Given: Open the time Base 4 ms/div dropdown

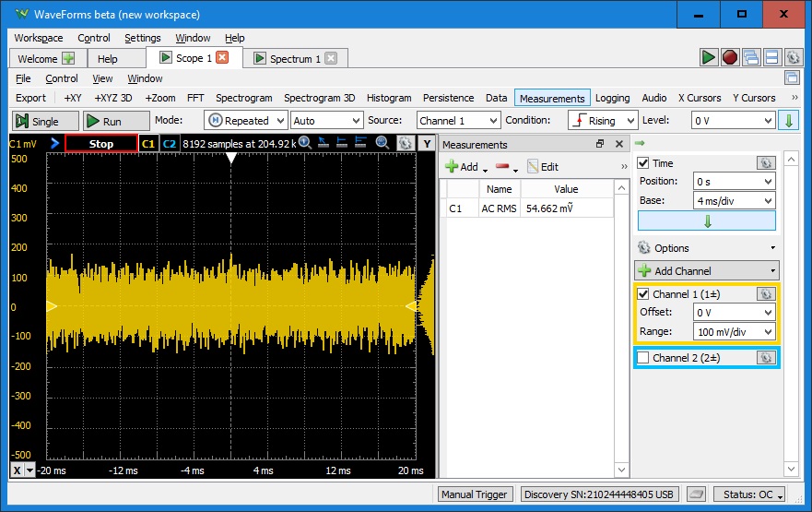Looking at the screenshot, I should click(x=735, y=200).
